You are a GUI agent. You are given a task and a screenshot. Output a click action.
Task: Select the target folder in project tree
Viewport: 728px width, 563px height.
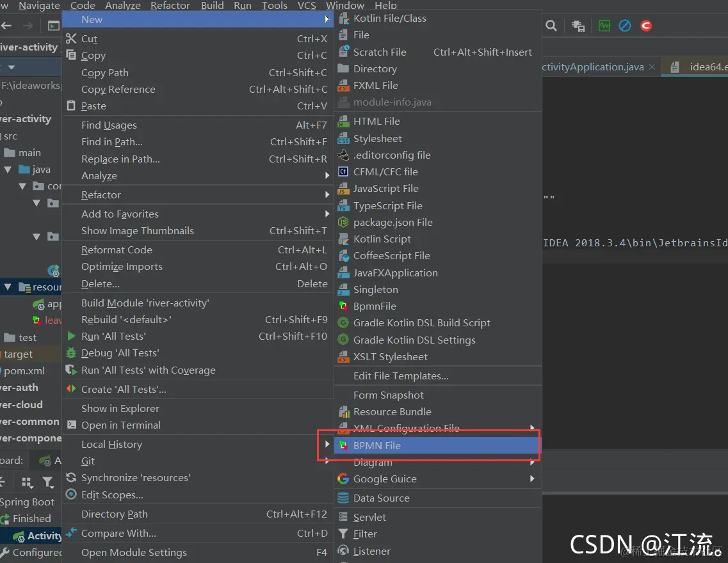coord(18,354)
